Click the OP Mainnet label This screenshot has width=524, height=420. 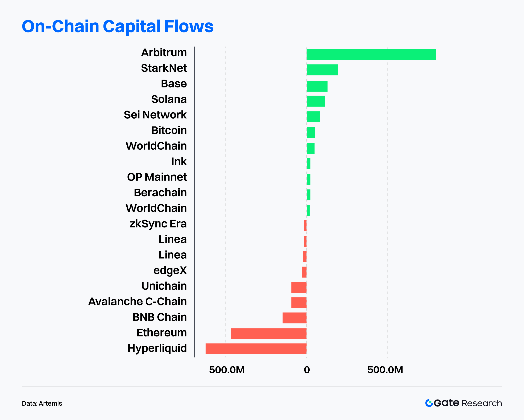point(157,177)
